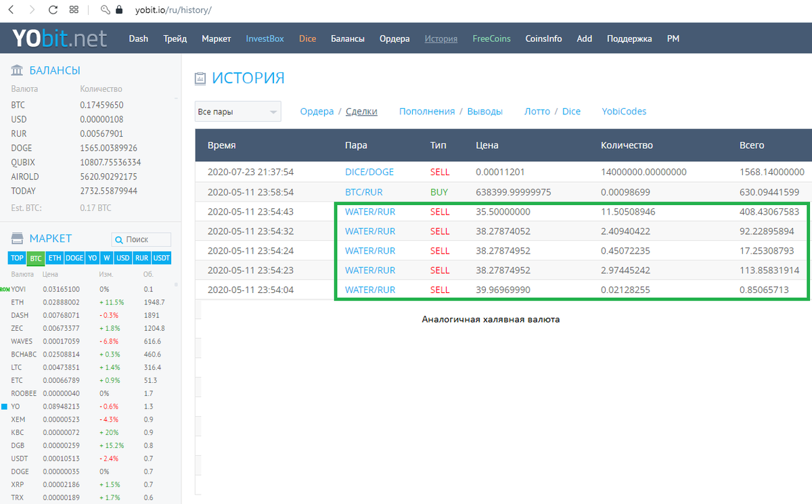Open the Выводы history link
The image size is (812, 504).
(x=485, y=112)
